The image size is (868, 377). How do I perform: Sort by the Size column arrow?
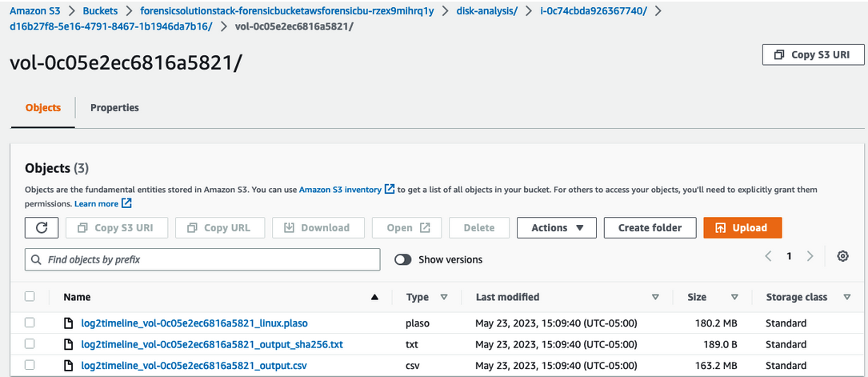(734, 297)
